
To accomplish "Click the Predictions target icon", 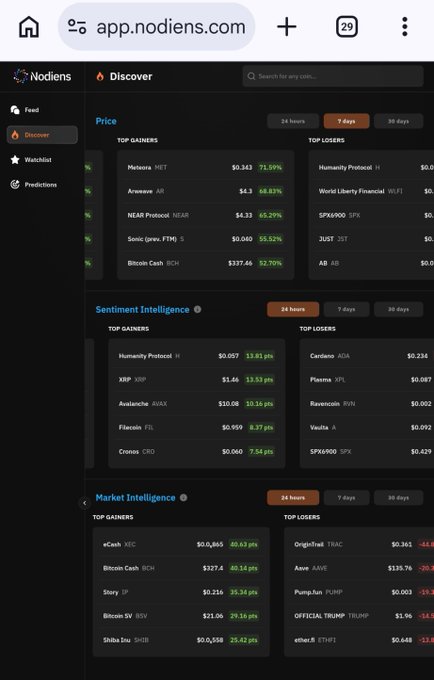I will 15,184.
